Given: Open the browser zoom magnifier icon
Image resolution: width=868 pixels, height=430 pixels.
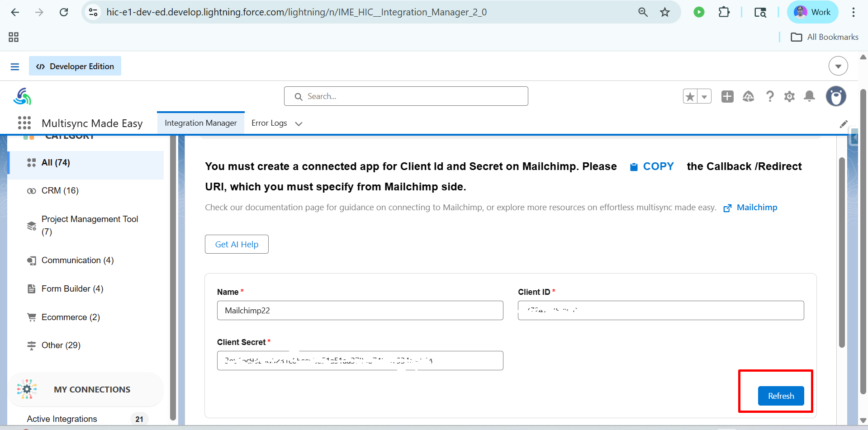Looking at the screenshot, I should [643, 12].
